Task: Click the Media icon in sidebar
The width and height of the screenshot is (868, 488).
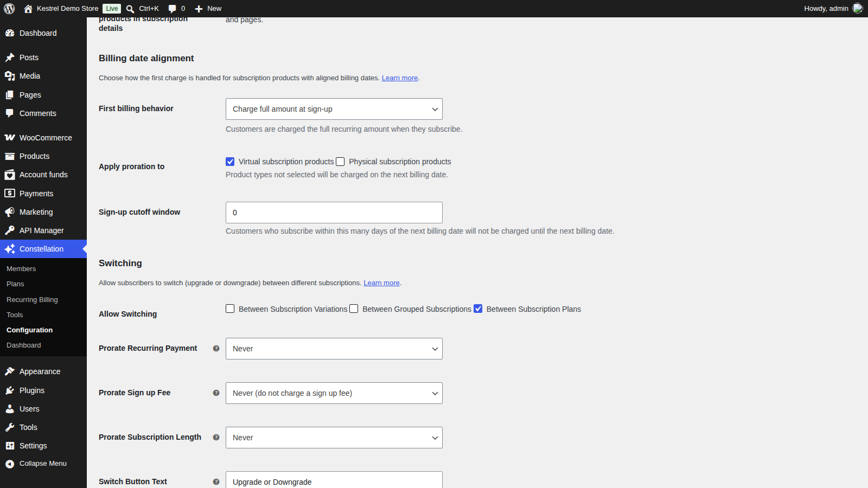Action: (10, 76)
